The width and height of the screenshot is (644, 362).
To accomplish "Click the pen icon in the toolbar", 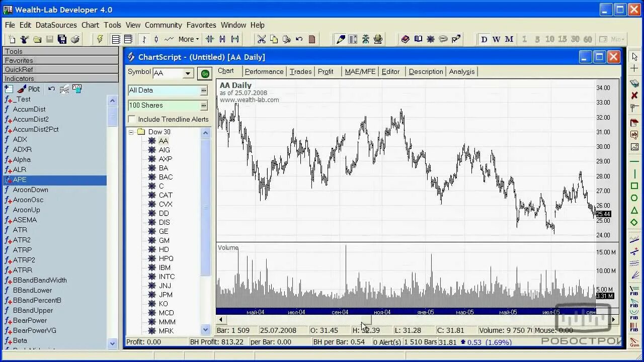I will click(341, 39).
